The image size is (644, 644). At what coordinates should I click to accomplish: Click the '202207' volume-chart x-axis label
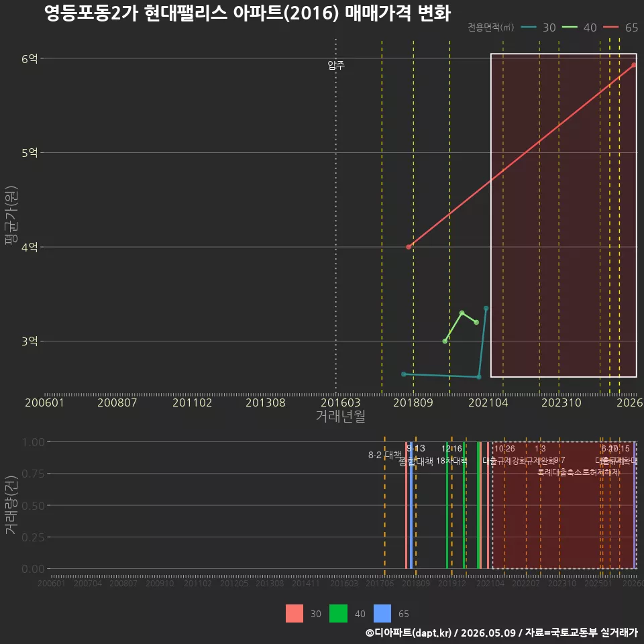pos(526,584)
